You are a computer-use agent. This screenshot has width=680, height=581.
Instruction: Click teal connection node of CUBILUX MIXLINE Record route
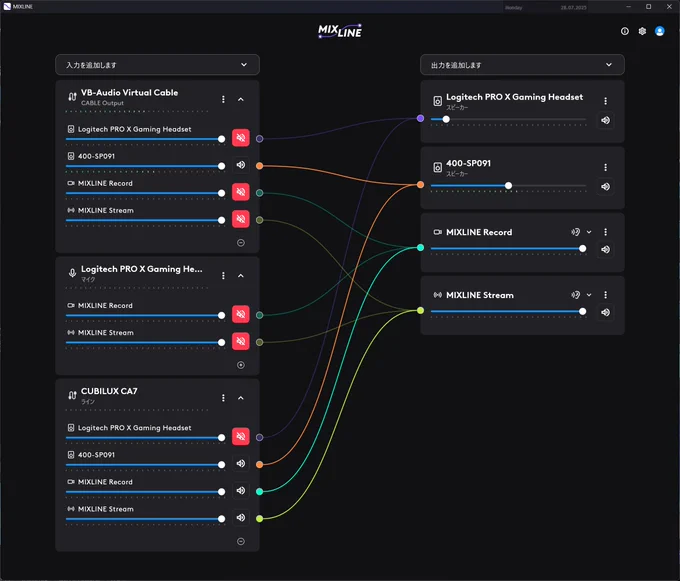[x=259, y=491]
